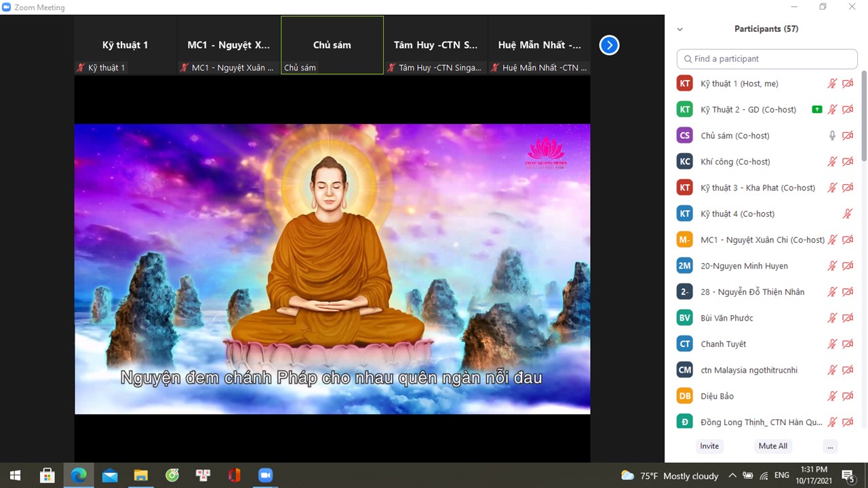Click the Participants (57) panel title
Screen dimensions: 868x488
point(766,29)
